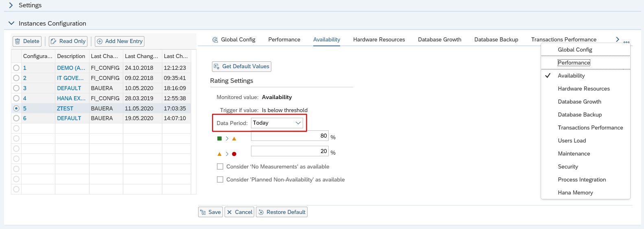
Task: Click the Delete trash icon button
Action: coord(17,41)
